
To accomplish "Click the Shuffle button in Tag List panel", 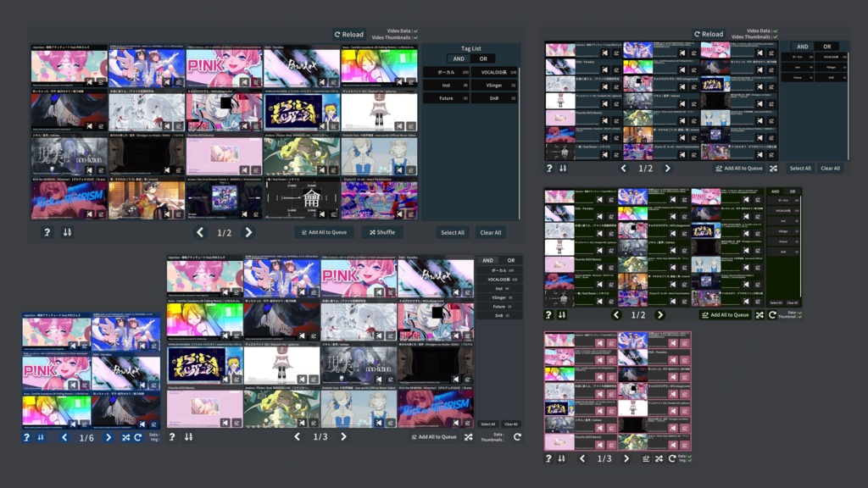I will pyautogui.click(x=382, y=232).
